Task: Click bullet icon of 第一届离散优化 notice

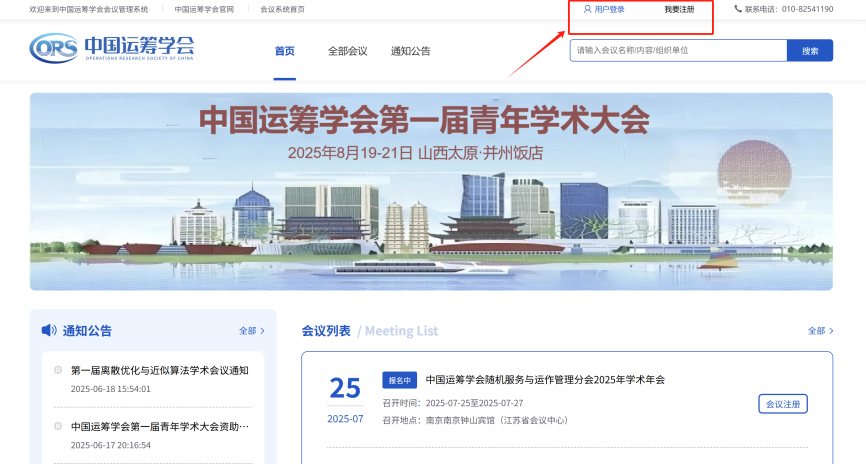Action: click(58, 370)
